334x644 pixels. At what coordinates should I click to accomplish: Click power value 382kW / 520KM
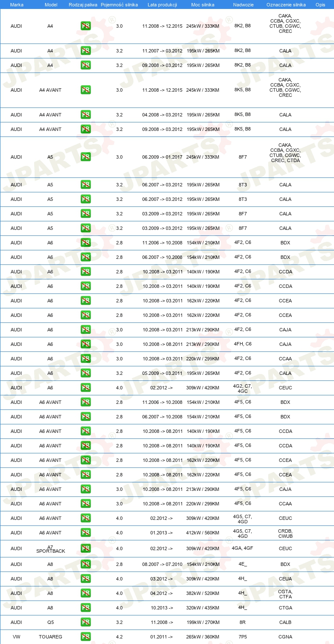[x=203, y=593]
